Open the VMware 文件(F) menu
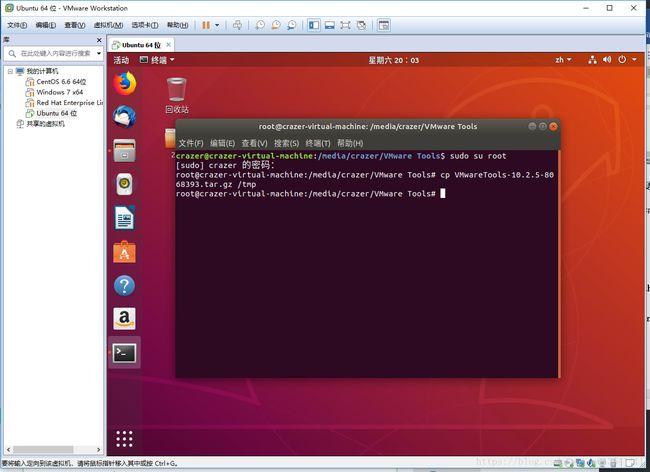The height and width of the screenshot is (472, 650). (17, 25)
